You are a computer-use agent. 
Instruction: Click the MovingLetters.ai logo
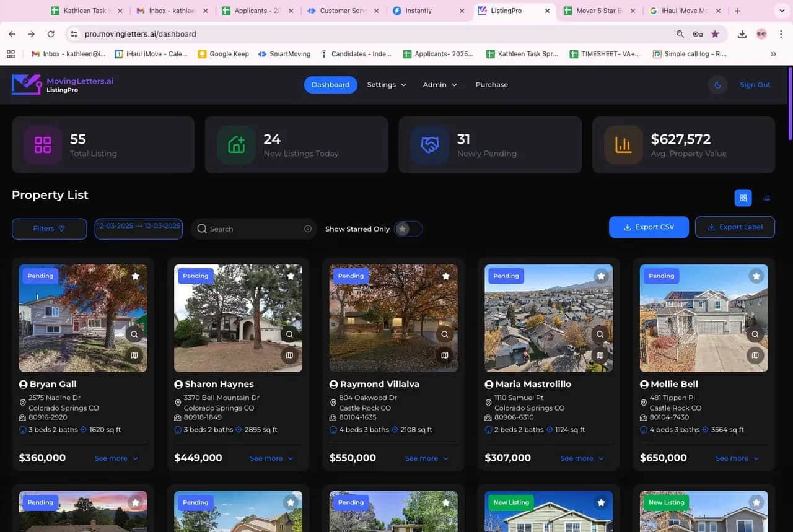[62, 85]
